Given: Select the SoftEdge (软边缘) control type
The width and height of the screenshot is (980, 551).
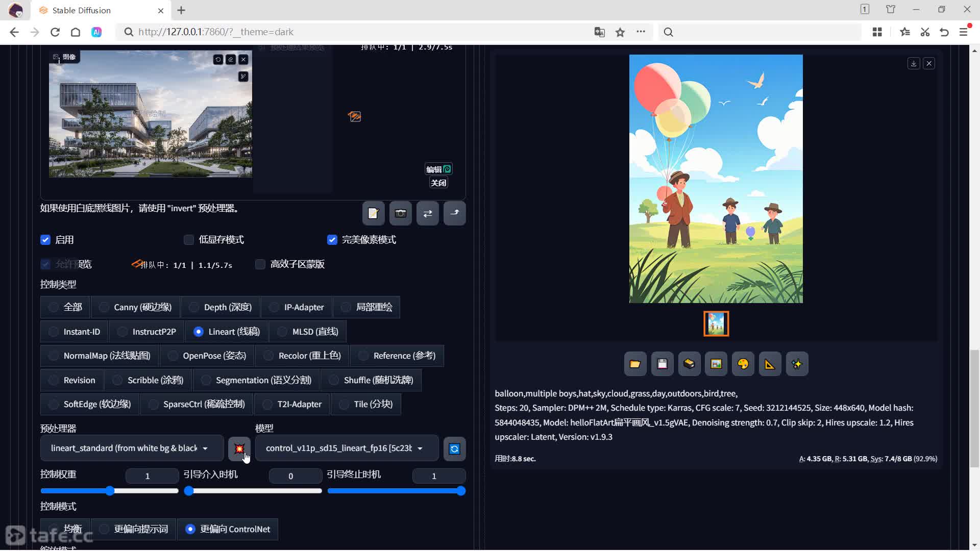Looking at the screenshot, I should [x=90, y=404].
